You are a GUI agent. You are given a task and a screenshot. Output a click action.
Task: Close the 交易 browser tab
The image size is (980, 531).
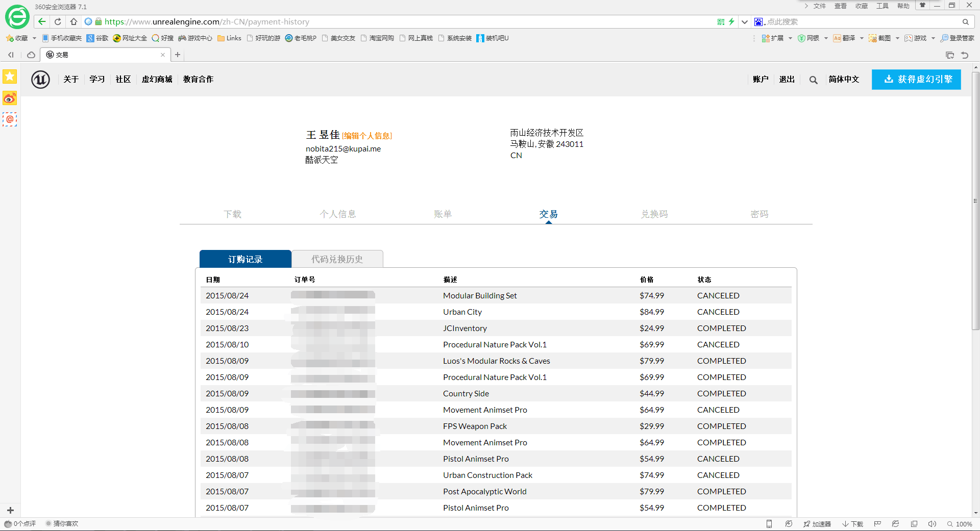pyautogui.click(x=163, y=55)
